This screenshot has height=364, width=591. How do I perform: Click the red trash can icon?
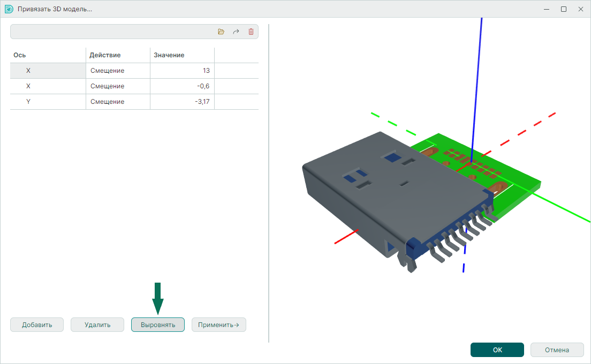[251, 32]
